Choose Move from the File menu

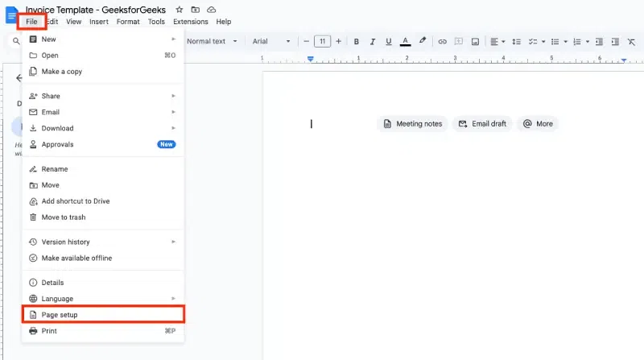[x=103, y=185]
